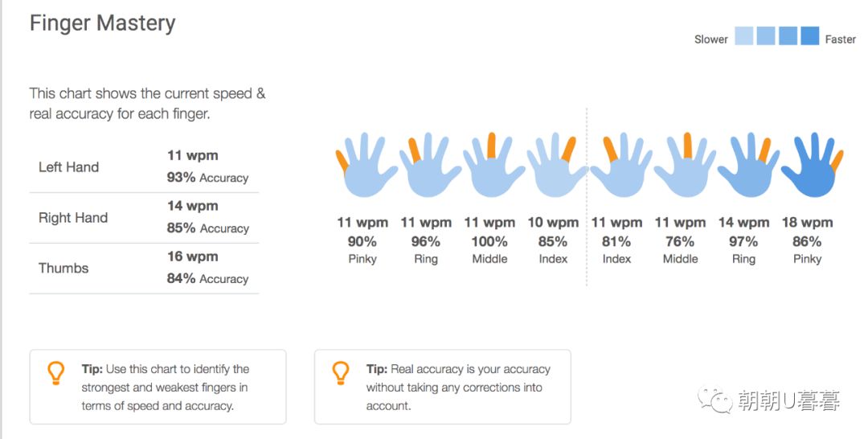The image size is (868, 439).
Task: Click the lightest blue Slower legend swatch
Action: 743,37
